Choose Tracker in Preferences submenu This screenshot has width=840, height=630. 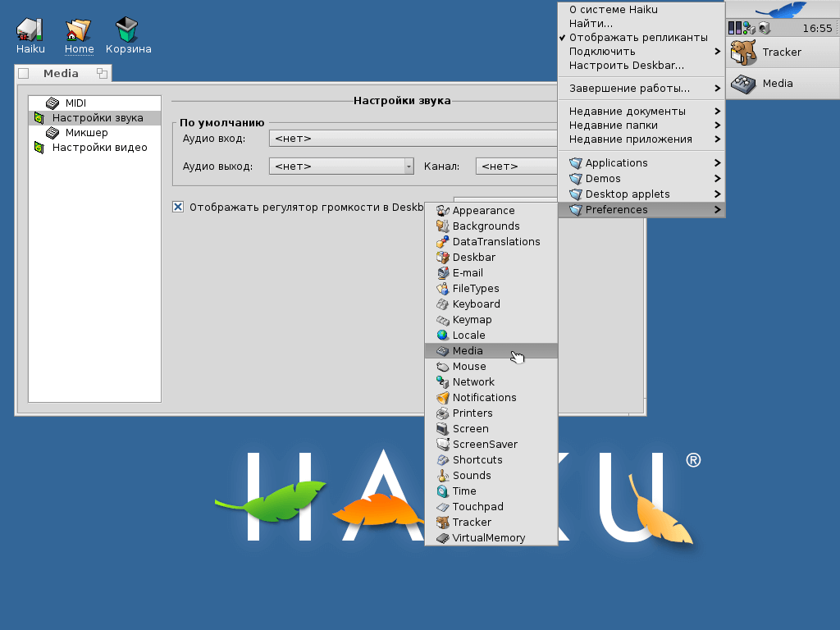[x=491, y=523]
